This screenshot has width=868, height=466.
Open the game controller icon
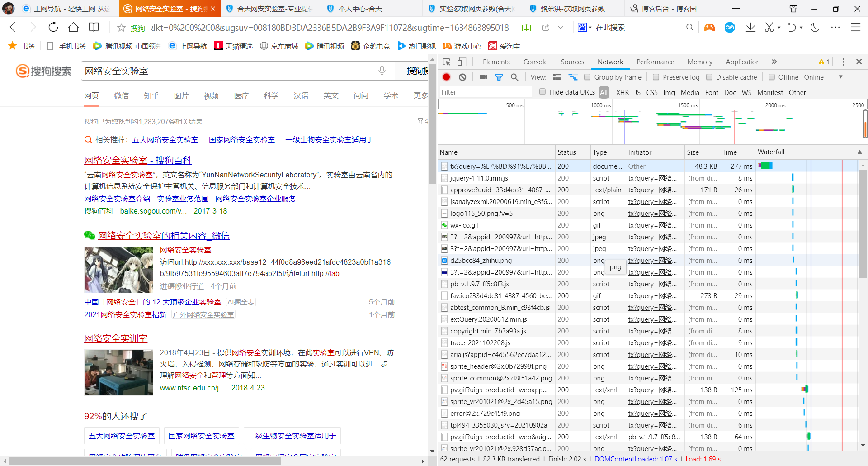tap(709, 28)
